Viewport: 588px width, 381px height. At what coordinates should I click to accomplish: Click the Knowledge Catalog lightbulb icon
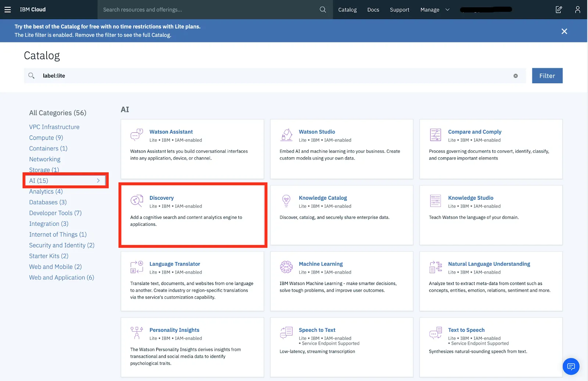[x=286, y=200]
